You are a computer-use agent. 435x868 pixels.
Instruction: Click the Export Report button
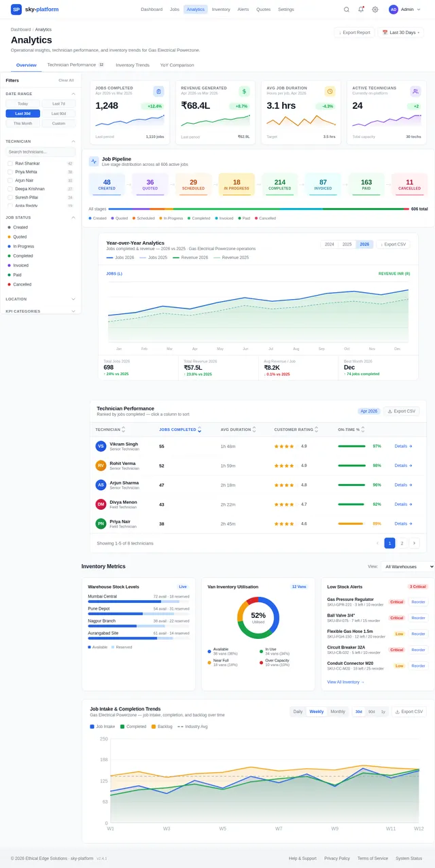[x=354, y=33]
